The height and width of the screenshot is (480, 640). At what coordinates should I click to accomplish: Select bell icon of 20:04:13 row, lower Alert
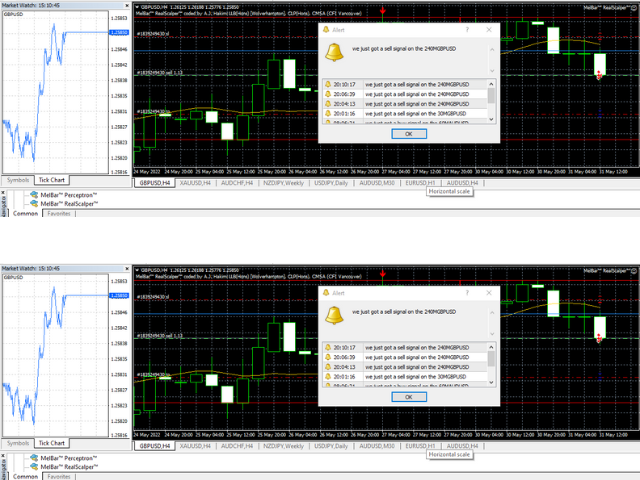coord(328,367)
